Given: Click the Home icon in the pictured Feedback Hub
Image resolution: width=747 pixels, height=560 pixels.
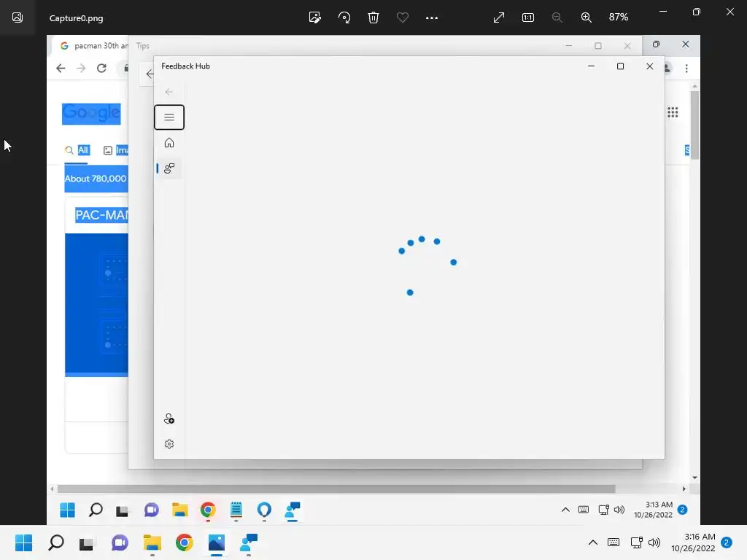Looking at the screenshot, I should [x=169, y=143].
